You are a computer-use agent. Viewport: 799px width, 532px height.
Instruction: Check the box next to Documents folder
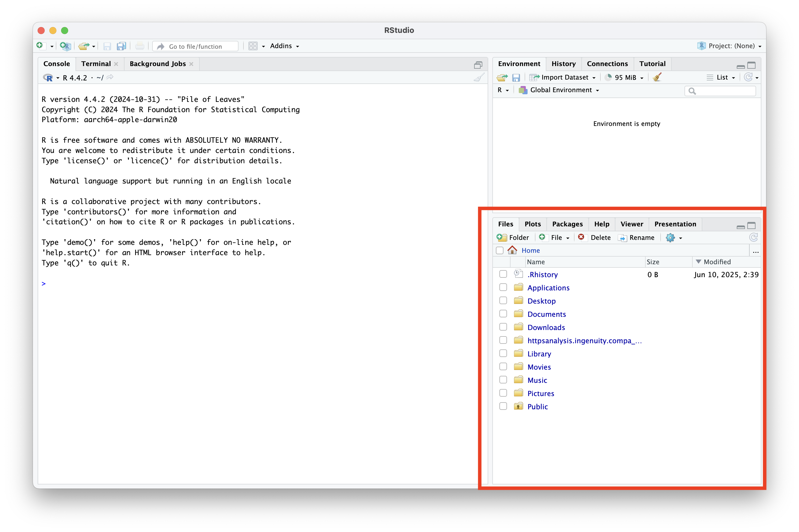point(503,314)
